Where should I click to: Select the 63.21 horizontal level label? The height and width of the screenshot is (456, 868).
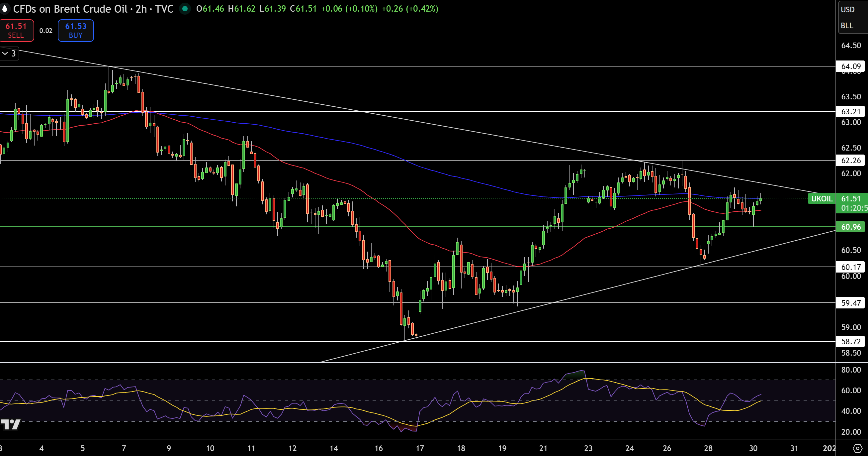(x=851, y=111)
